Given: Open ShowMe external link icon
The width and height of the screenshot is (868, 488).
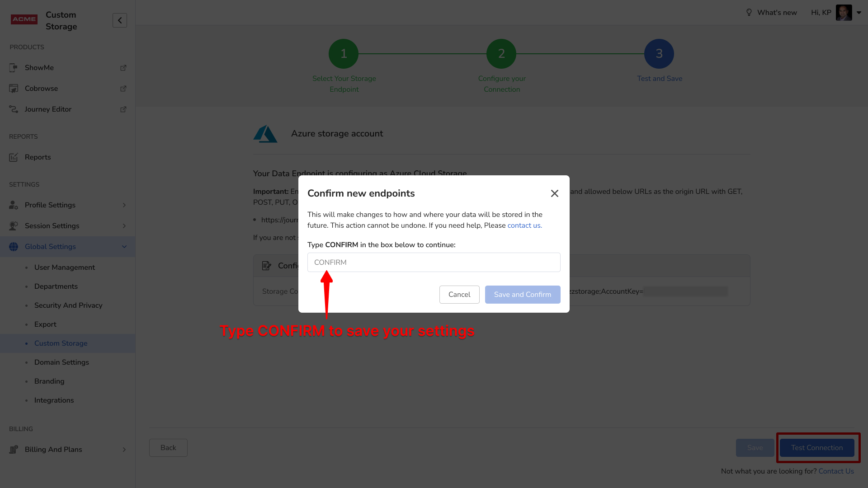Looking at the screenshot, I should pyautogui.click(x=123, y=68).
